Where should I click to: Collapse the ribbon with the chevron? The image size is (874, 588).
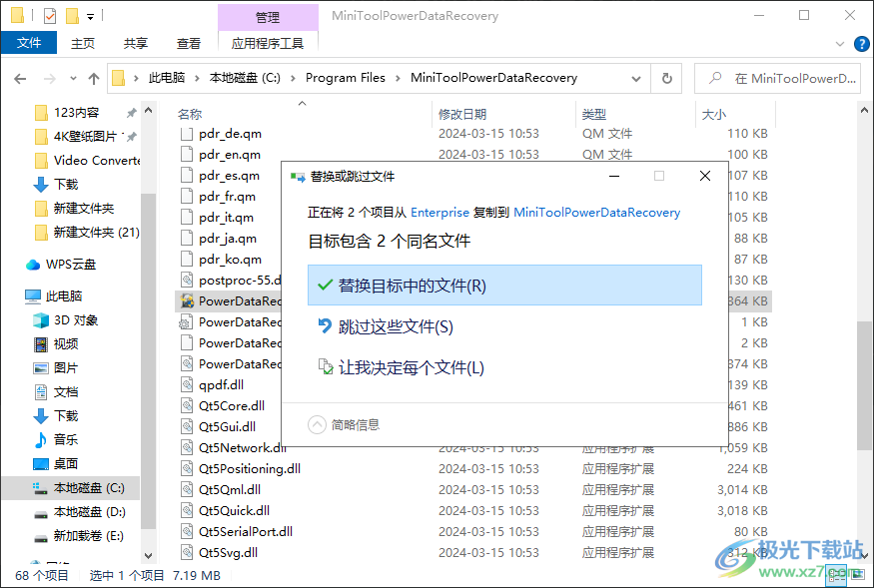point(842,43)
